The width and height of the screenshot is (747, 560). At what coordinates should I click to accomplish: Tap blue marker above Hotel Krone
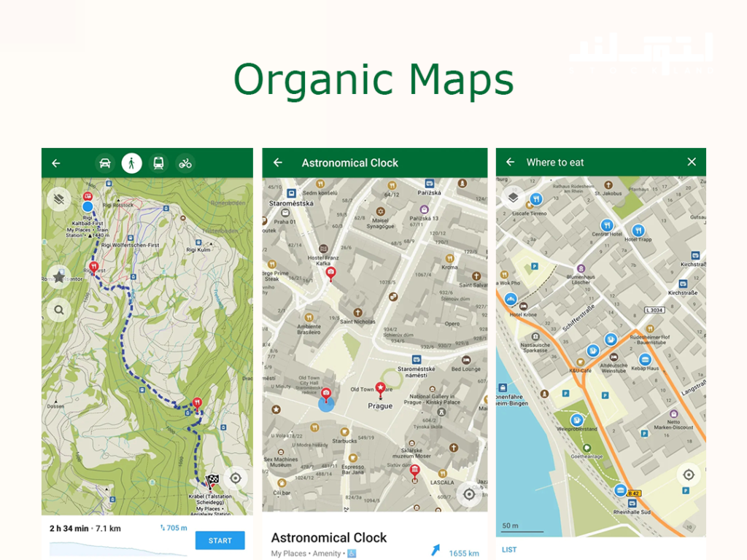coord(511,299)
